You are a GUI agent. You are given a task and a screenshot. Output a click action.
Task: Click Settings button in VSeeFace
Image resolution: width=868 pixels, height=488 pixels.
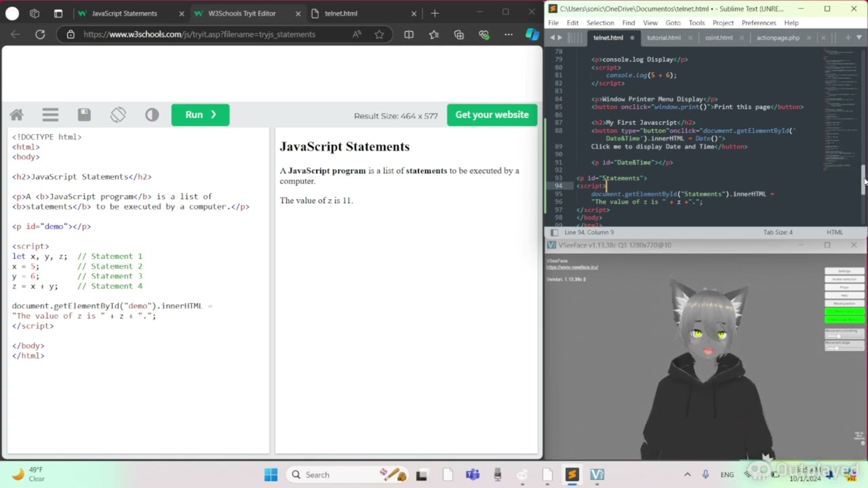point(844,271)
